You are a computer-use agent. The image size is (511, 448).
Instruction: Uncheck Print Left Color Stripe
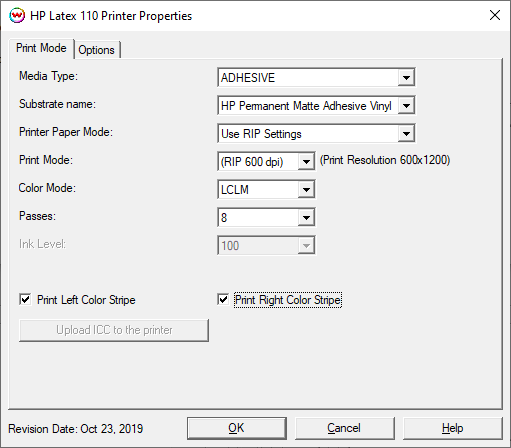pos(25,299)
